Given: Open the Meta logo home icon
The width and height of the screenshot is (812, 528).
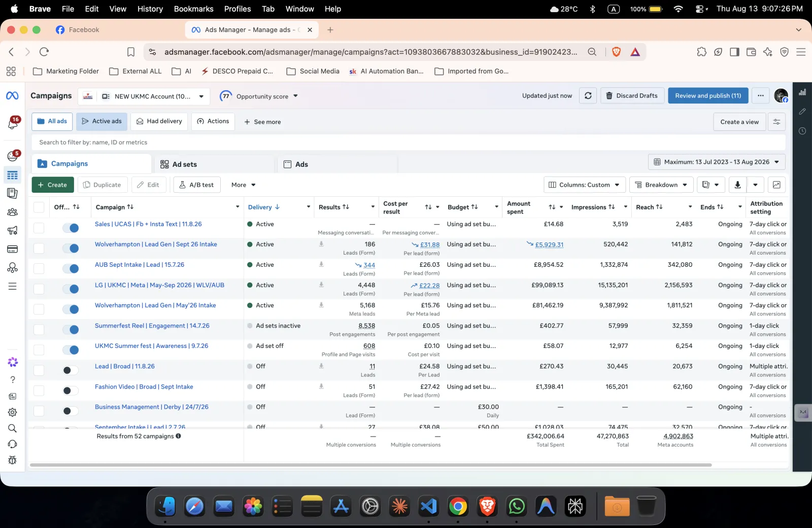Looking at the screenshot, I should (x=12, y=96).
